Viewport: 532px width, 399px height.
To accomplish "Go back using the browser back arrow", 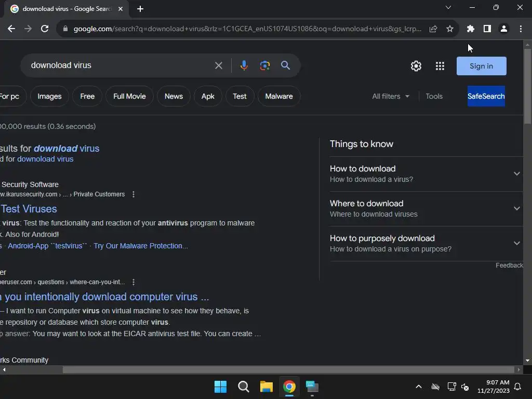I will 11,29.
